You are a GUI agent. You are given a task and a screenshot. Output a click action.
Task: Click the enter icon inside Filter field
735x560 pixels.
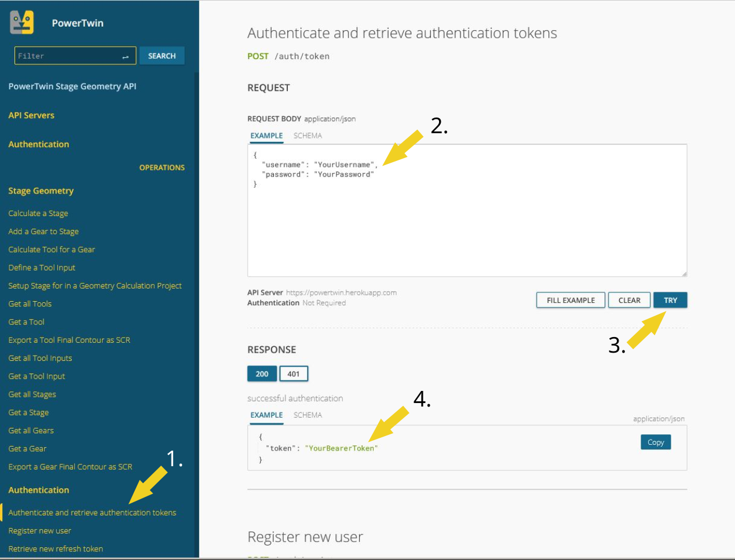125,56
